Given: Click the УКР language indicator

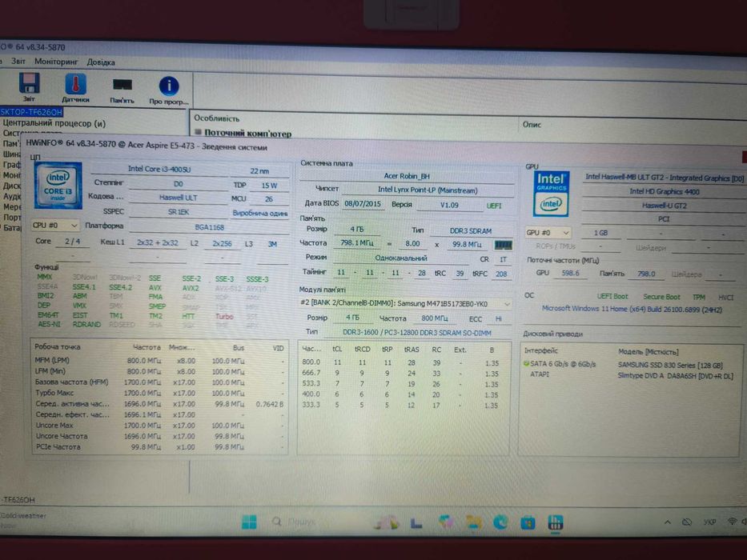Looking at the screenshot, I should coord(710,522).
